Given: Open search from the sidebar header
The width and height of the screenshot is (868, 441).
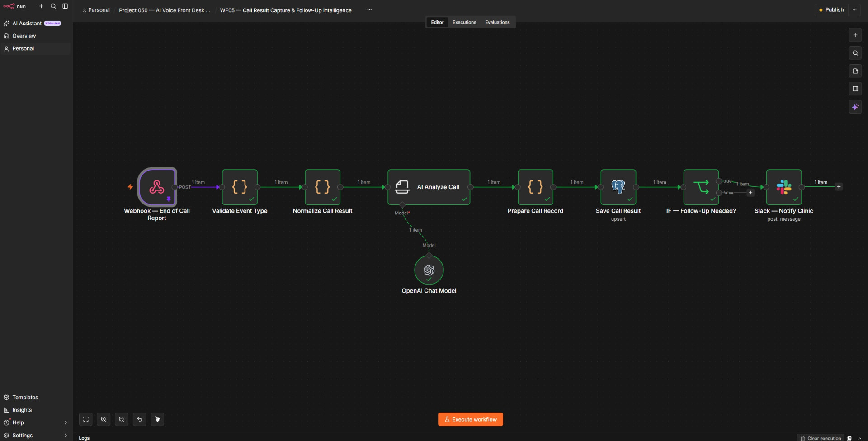Looking at the screenshot, I should [53, 6].
